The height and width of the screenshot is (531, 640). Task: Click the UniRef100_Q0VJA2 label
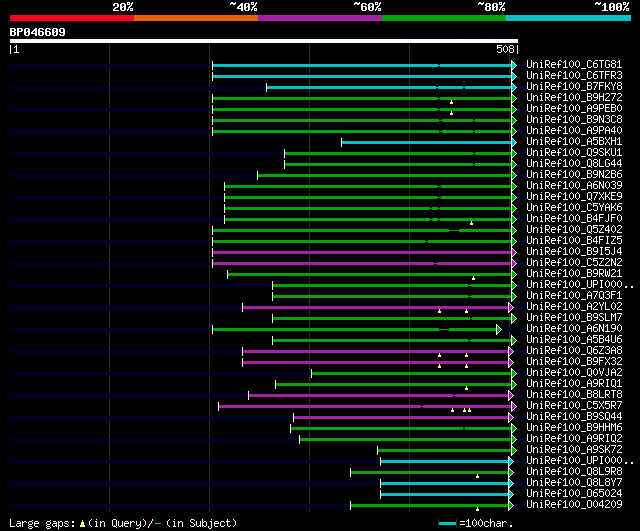click(x=574, y=373)
